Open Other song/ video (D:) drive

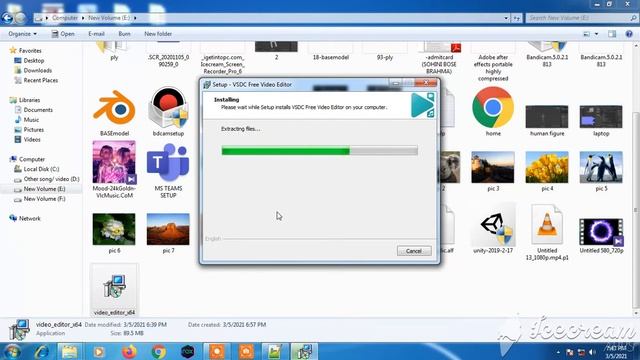pyautogui.click(x=51, y=179)
